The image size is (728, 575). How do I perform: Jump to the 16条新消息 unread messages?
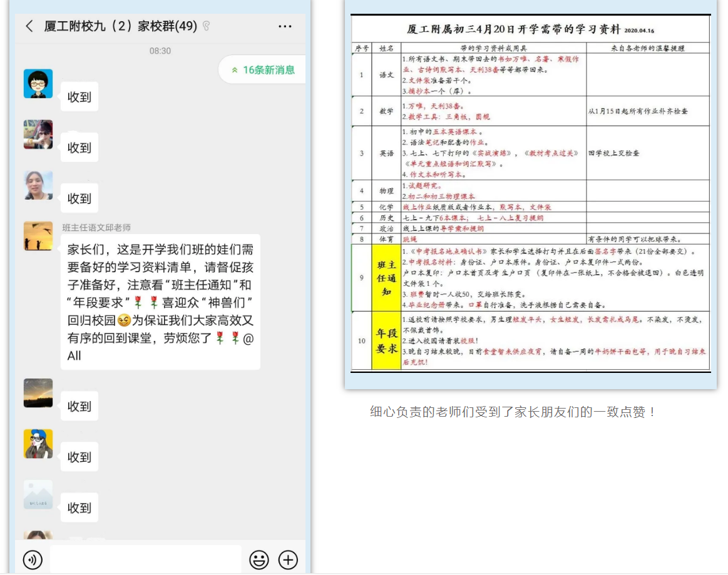click(x=262, y=70)
